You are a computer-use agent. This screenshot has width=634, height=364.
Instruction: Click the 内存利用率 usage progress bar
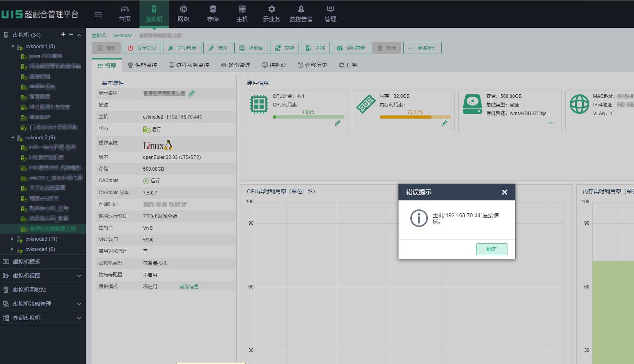(x=415, y=117)
